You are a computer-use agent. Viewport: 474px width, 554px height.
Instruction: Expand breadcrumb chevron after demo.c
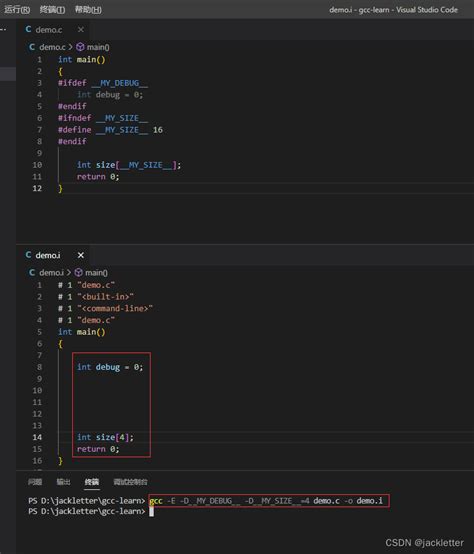coord(70,47)
